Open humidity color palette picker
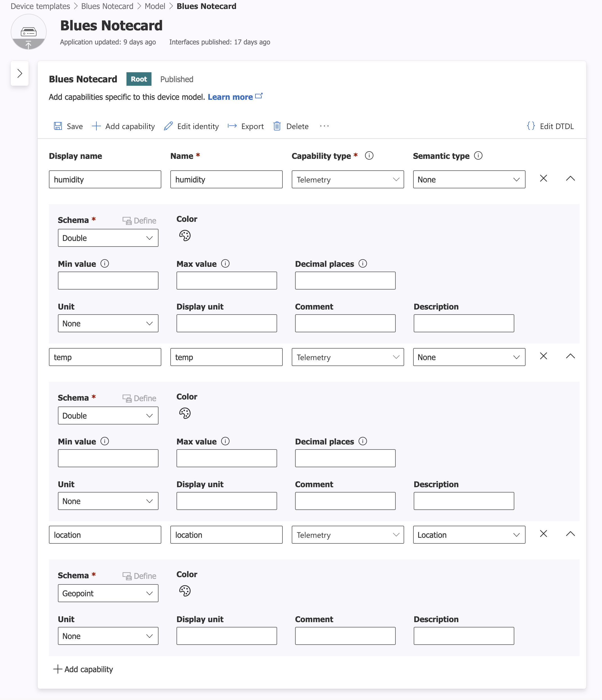The height and width of the screenshot is (700, 602). click(x=185, y=236)
